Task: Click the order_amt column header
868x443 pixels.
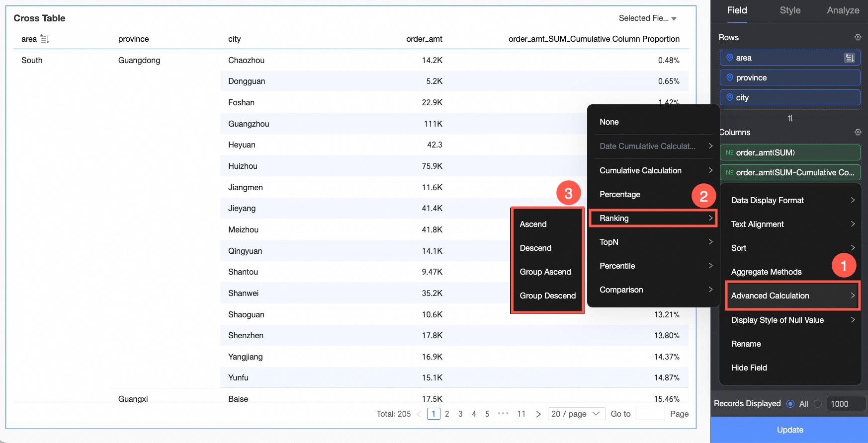Action: (424, 39)
